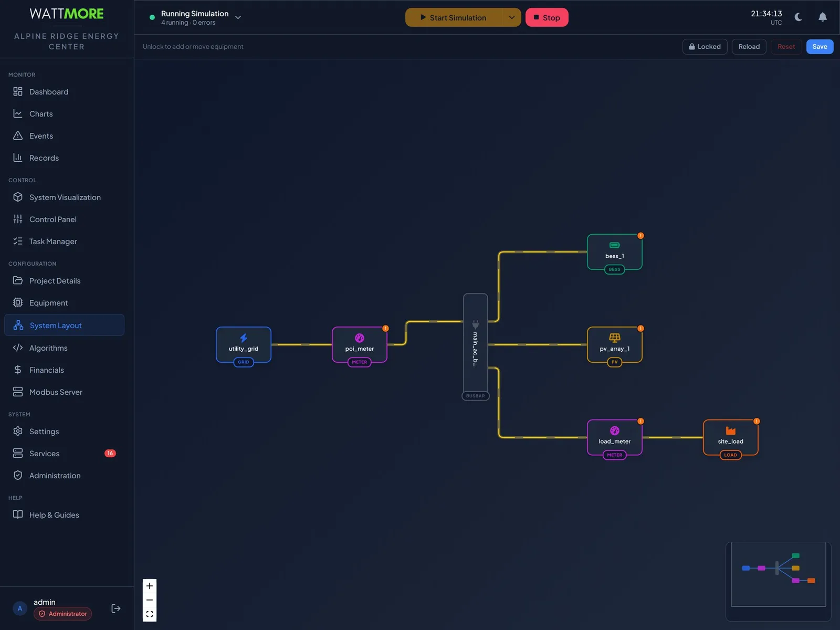840x630 pixels.
Task: Open the Algorithms page
Action: pyautogui.click(x=64, y=348)
